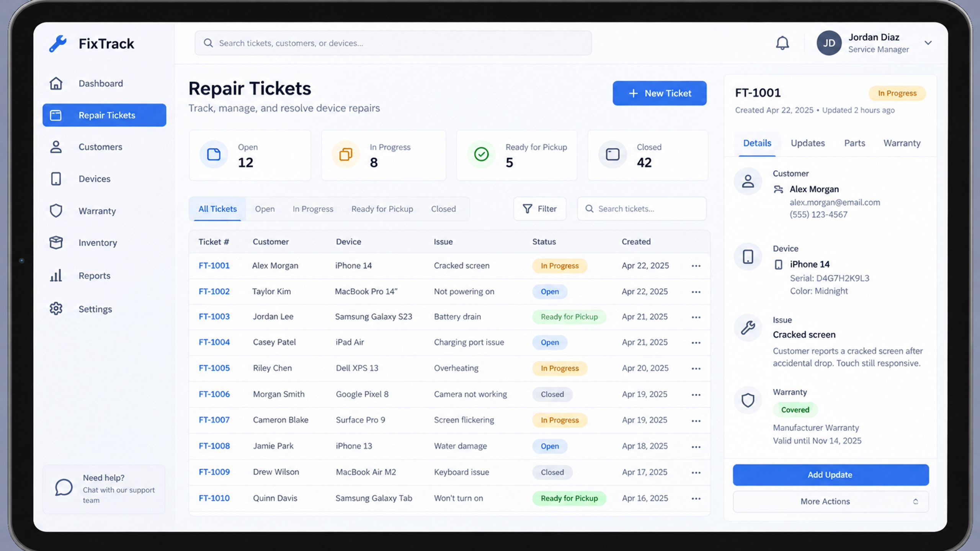Focus the Search tickets field above table
980x551 pixels.
point(642,209)
